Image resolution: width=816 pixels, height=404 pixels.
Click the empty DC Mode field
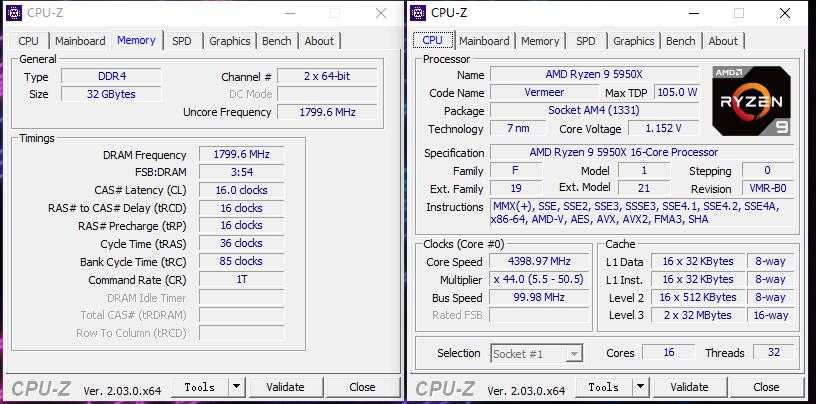(327, 94)
